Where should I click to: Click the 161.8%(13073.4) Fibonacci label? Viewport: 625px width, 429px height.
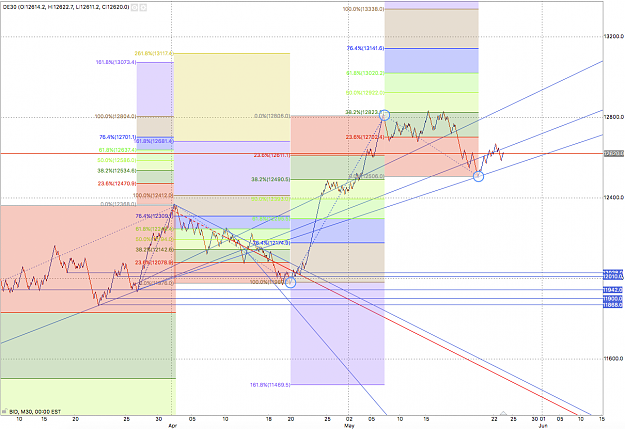pyautogui.click(x=116, y=62)
